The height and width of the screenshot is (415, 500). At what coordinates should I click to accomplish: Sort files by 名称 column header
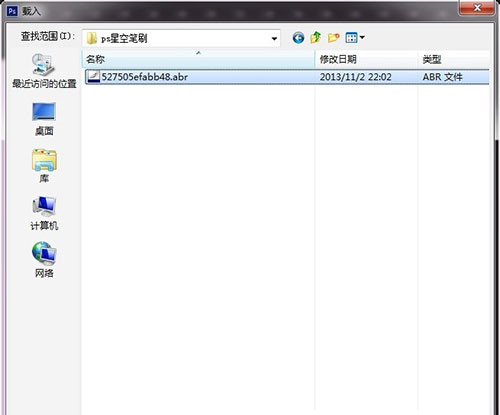(x=198, y=59)
